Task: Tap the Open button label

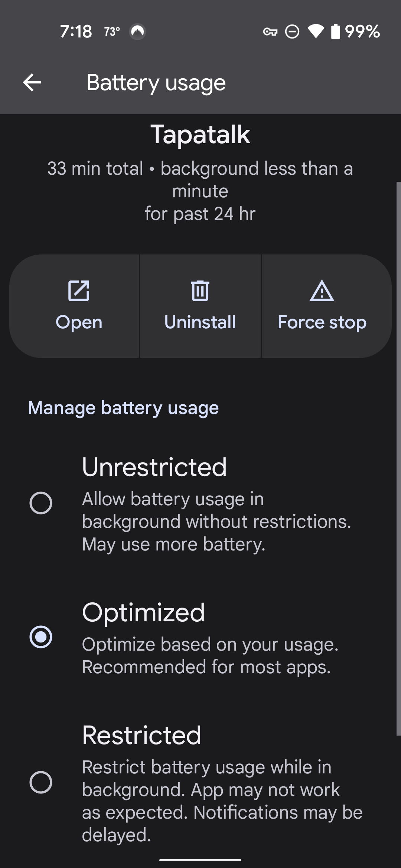Action: coord(79,322)
